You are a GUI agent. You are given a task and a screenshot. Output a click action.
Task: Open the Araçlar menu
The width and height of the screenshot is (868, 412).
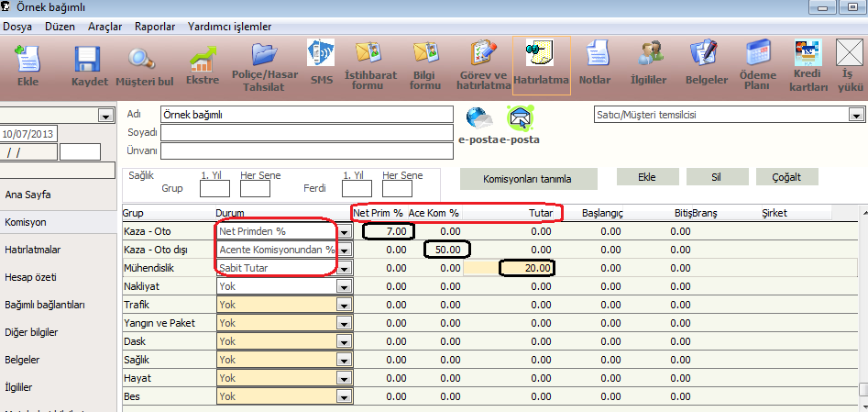(x=104, y=27)
